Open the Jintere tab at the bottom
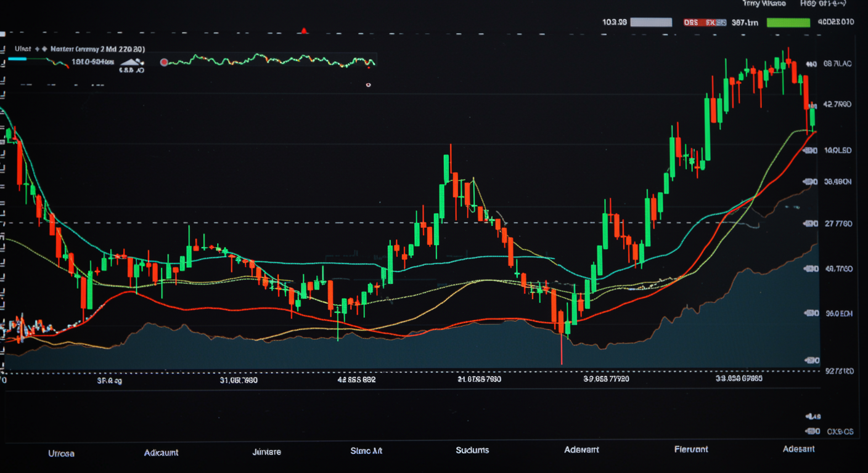The height and width of the screenshot is (473, 868). pos(266,451)
